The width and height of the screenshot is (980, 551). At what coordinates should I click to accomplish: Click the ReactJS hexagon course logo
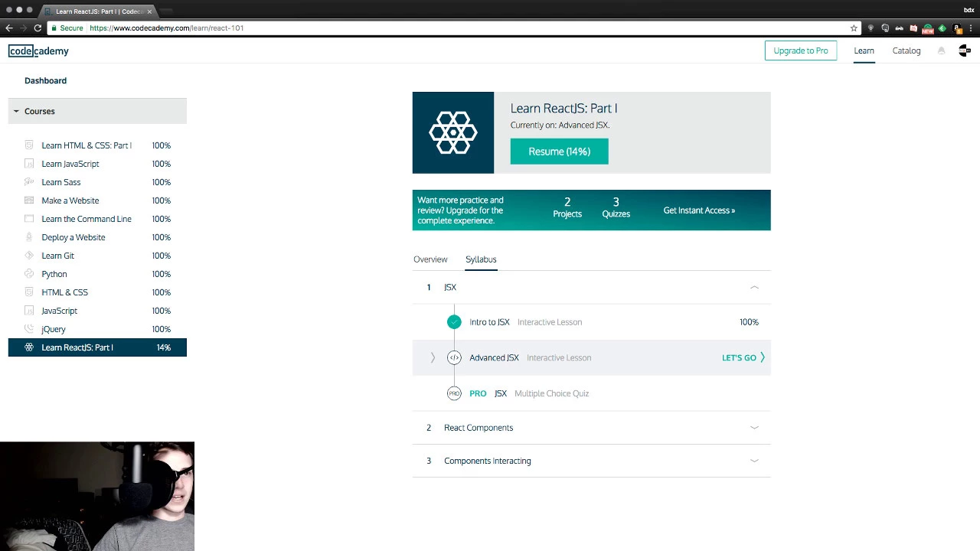[x=453, y=132]
